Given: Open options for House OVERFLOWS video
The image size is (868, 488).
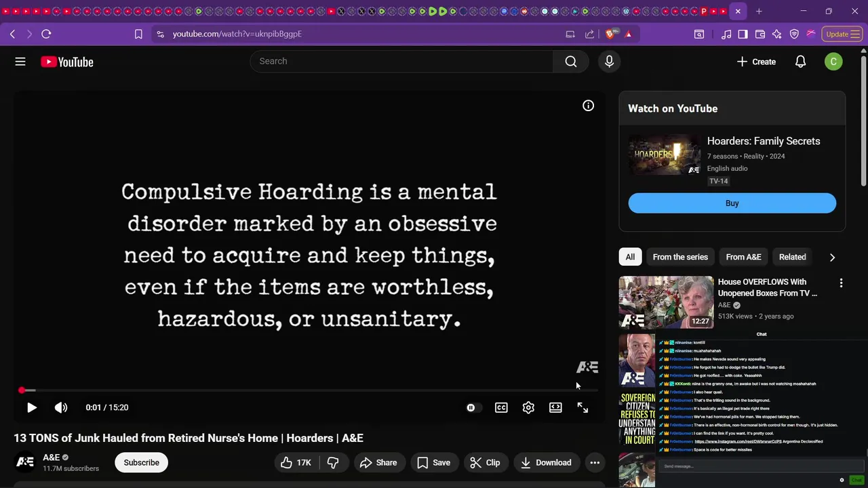Looking at the screenshot, I should point(841,283).
